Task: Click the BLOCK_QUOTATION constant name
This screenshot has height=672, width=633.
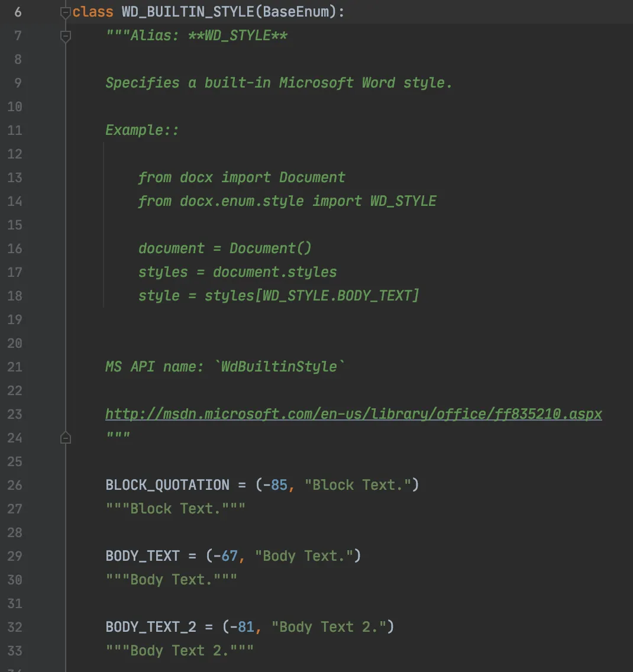Action: 167,484
